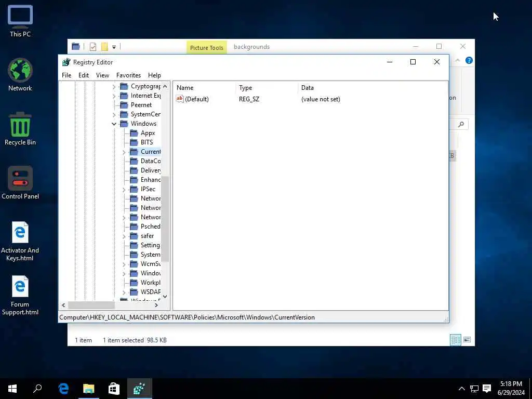Select the DeliveryOptimization key folder icon
This screenshot has height=399, width=532.
pyautogui.click(x=134, y=170)
